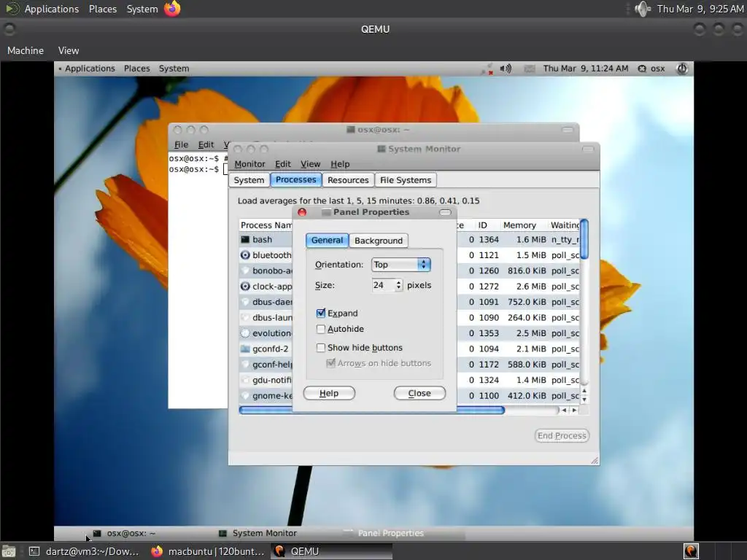Click the clock-applet process icon

[x=245, y=286]
